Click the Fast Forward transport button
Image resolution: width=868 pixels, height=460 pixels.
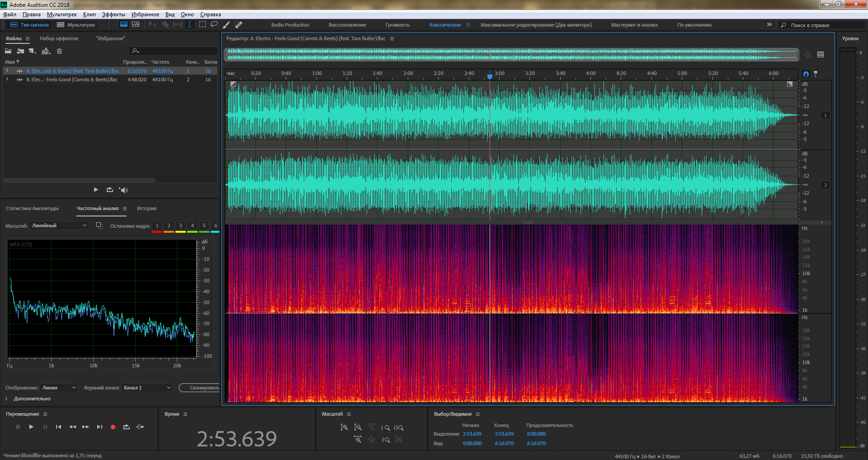click(85, 427)
